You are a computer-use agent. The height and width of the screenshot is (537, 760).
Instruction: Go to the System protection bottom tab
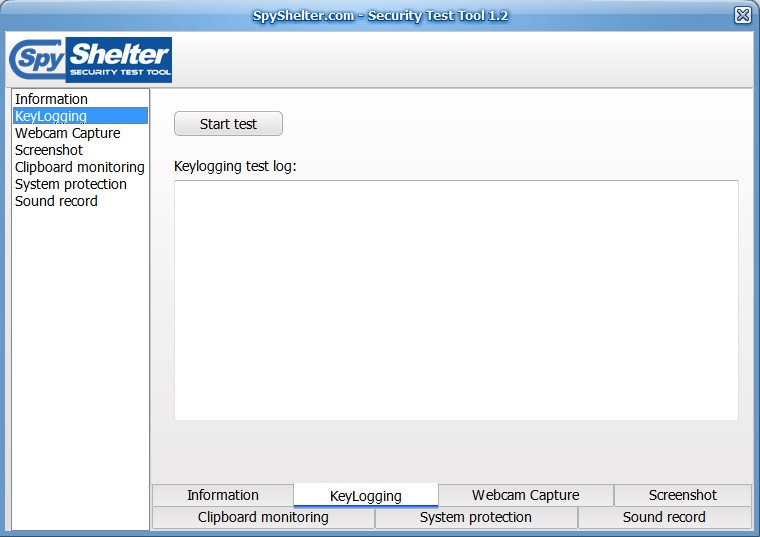(476, 517)
